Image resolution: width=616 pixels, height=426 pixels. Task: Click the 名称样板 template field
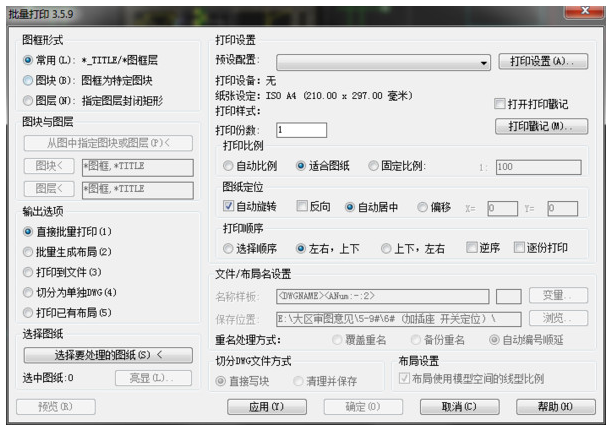(x=383, y=297)
